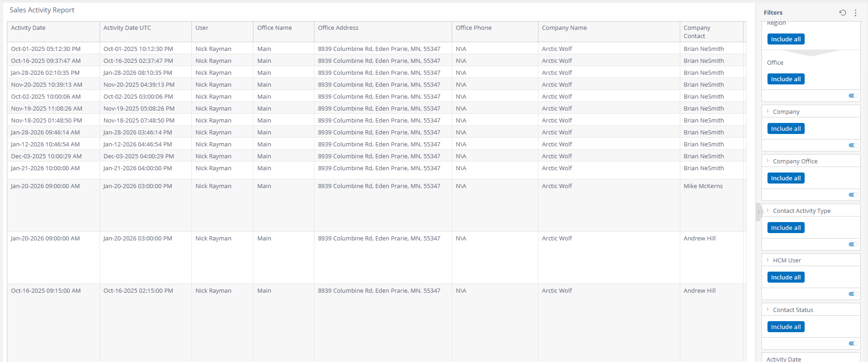Expand the Company filter chevron
The image size is (868, 362).
[767, 111]
